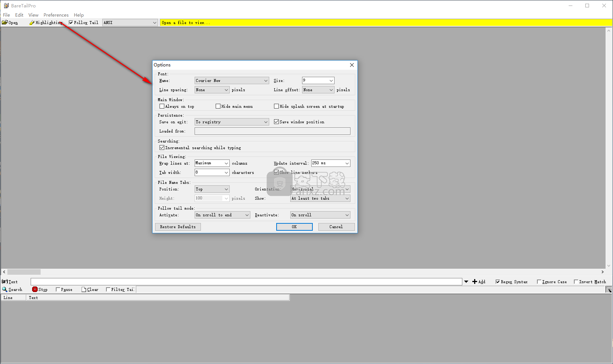The width and height of the screenshot is (613, 364).
Task: Enable Invert Match checkbox
Action: point(576,282)
